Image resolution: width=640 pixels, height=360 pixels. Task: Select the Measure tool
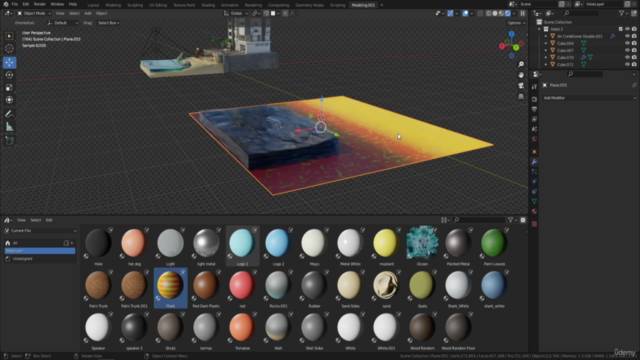(9, 127)
